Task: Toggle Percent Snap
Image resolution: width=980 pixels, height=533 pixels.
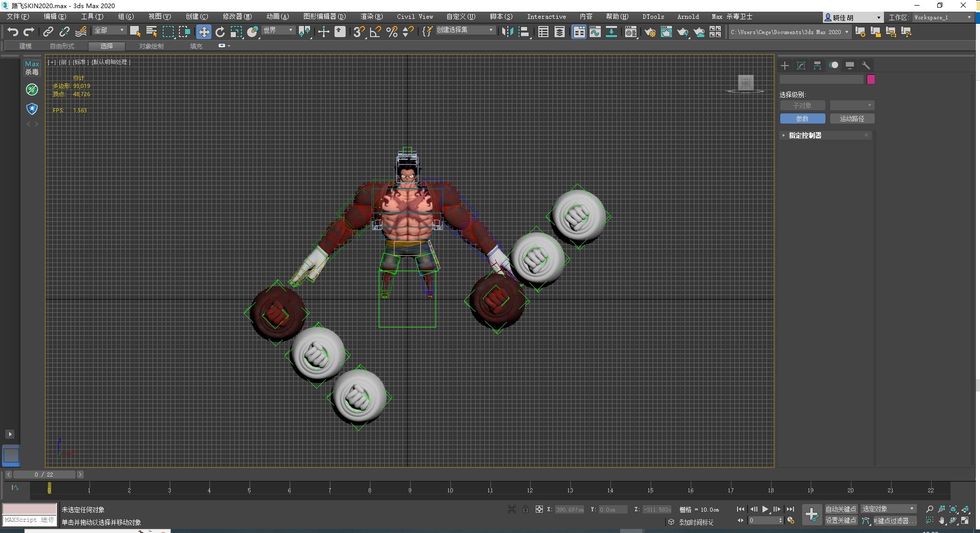Action: 392,32
